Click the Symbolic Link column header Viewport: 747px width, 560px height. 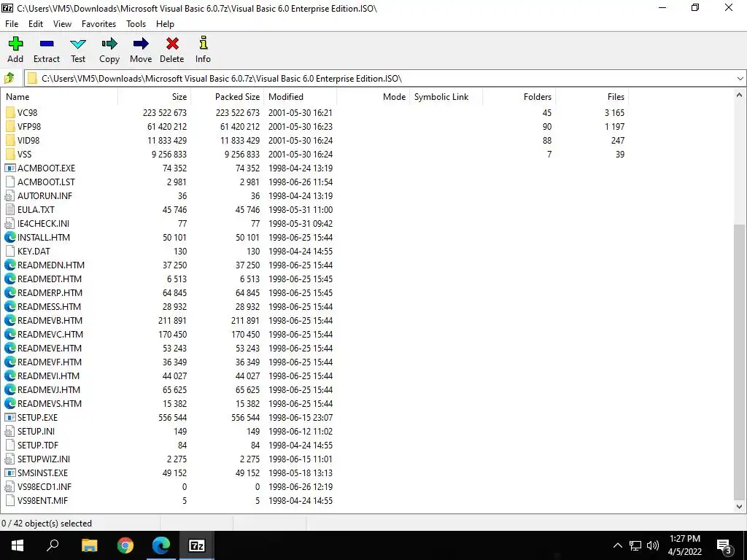pos(446,97)
